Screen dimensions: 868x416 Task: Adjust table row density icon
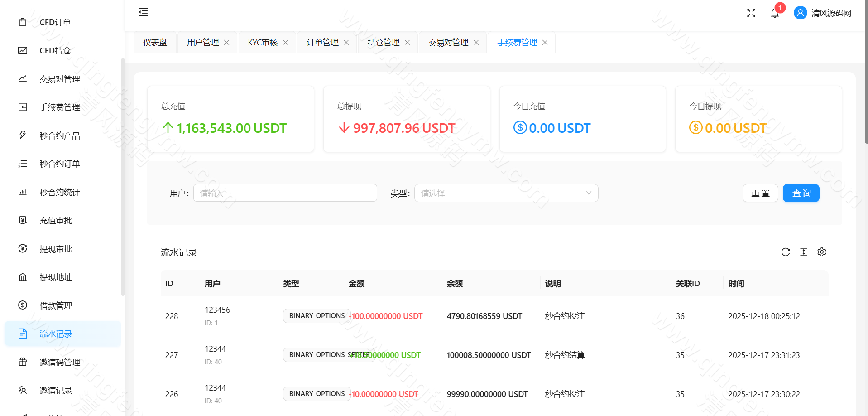(x=804, y=252)
